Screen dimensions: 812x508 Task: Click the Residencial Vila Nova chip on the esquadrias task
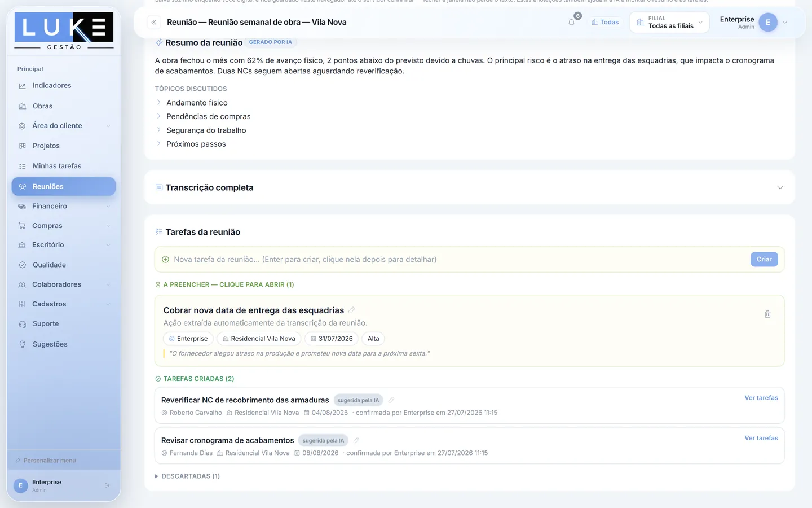coord(259,339)
